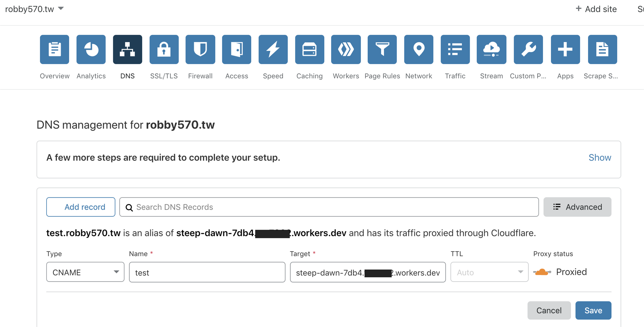644x327 pixels.
Task: Open the SSL/TLS padlock icon
Action: 164,49
